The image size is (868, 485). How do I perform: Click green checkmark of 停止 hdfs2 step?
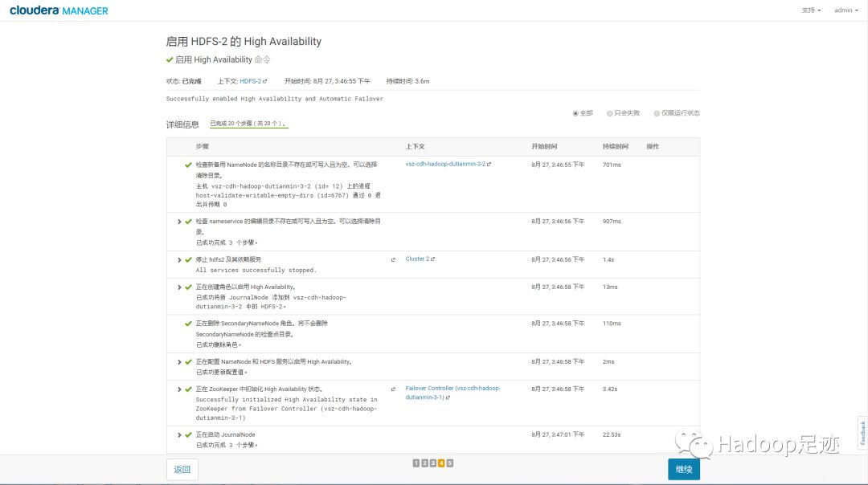188,260
